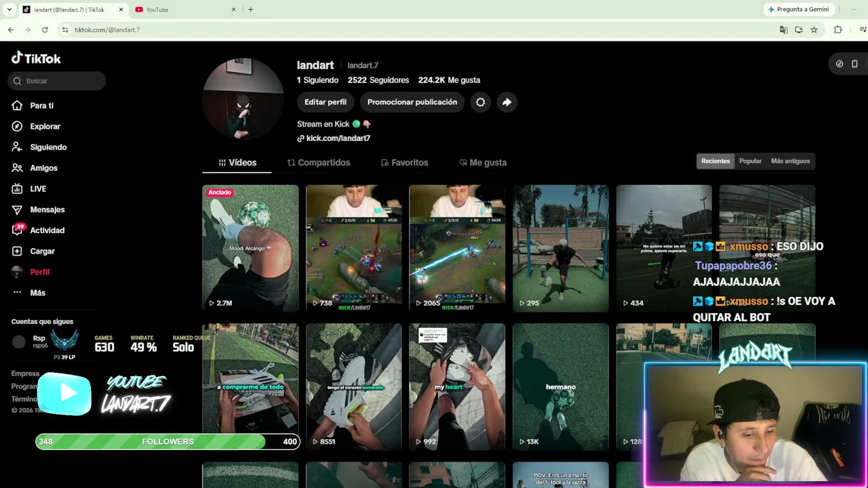Image resolution: width=868 pixels, height=488 pixels.
Task: Click the profile avatar picture
Action: point(243,99)
